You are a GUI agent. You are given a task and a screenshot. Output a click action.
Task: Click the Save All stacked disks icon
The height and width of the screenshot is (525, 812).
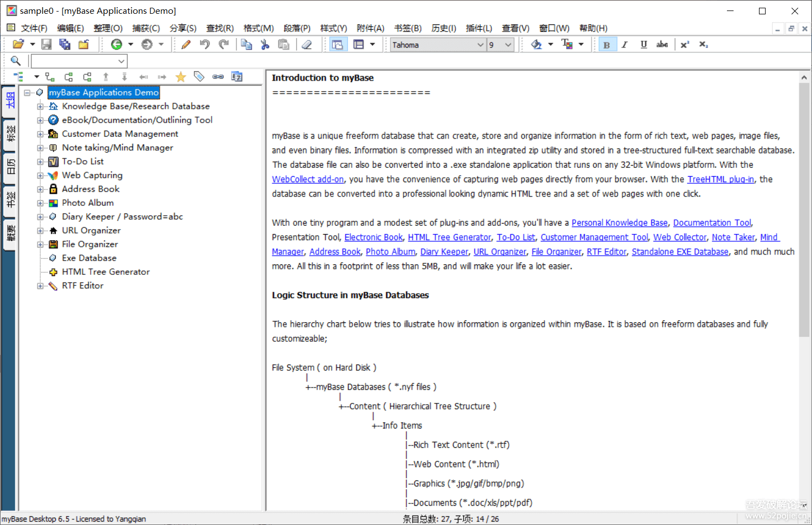tap(65, 45)
